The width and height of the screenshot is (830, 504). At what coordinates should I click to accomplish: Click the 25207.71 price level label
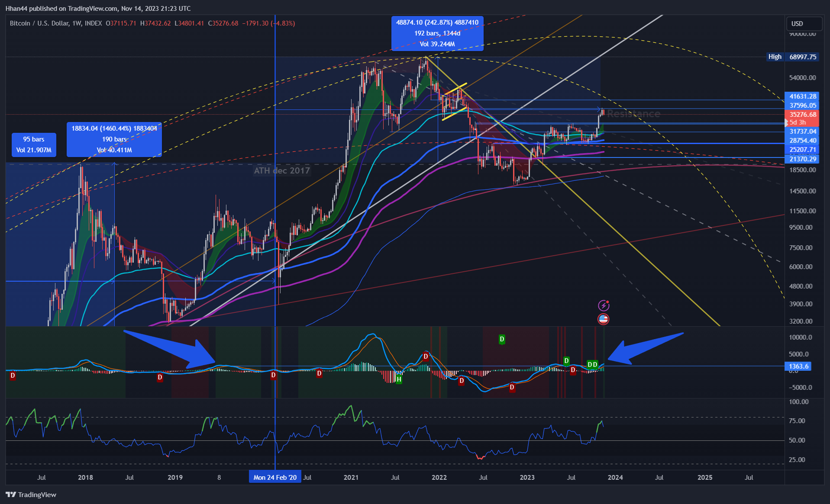(x=802, y=150)
